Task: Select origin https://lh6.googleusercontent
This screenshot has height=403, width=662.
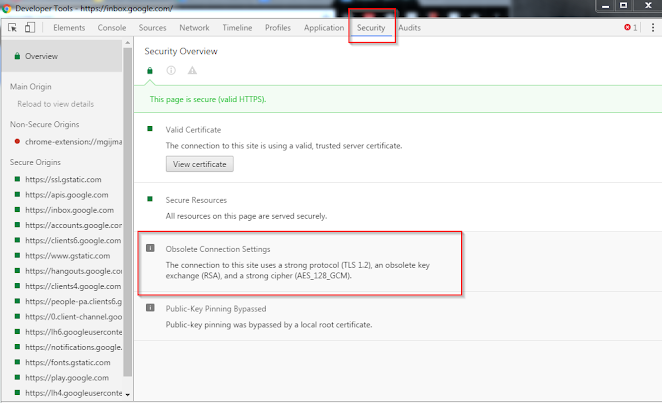Action: tap(73, 332)
